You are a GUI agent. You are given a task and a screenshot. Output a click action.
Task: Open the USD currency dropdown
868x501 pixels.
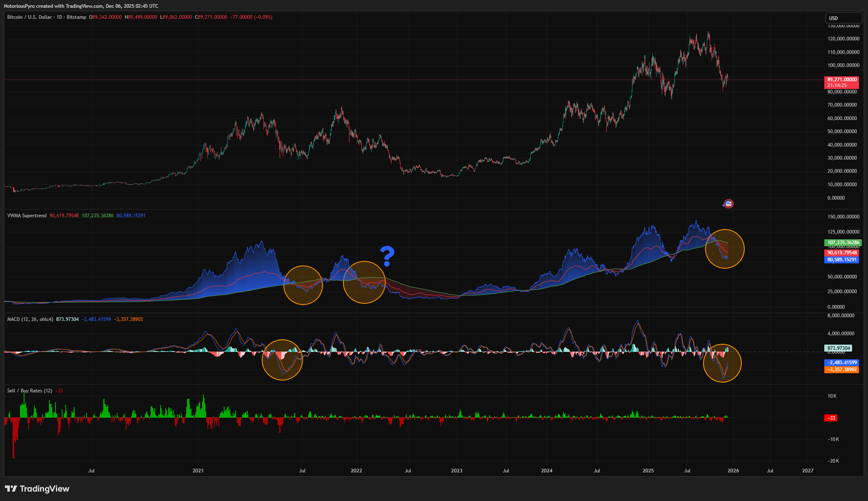tap(844, 18)
